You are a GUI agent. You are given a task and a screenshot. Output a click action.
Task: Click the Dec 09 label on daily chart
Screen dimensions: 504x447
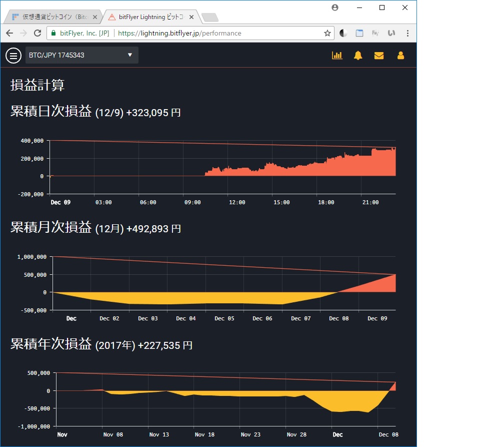click(60, 202)
